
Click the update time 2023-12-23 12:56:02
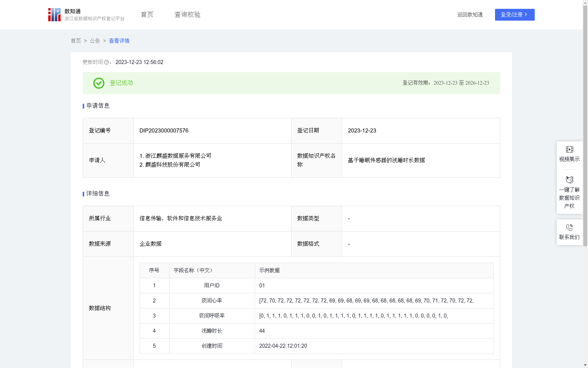coord(139,62)
